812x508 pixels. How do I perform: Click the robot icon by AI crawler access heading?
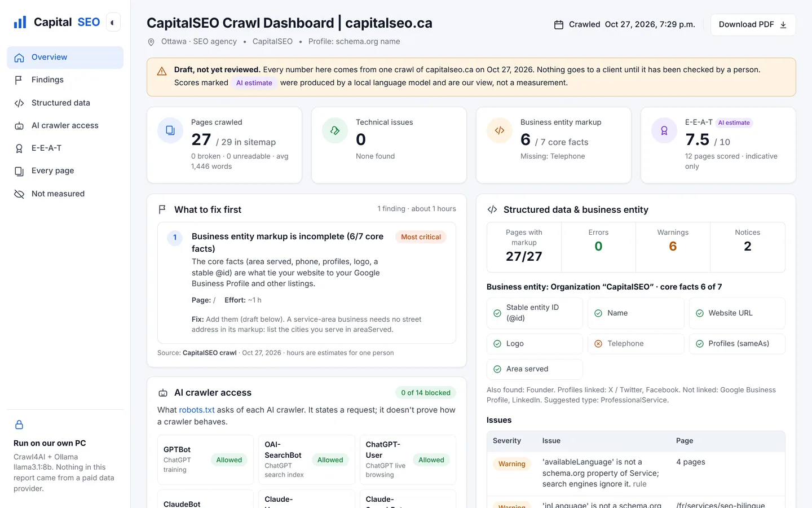(x=163, y=393)
